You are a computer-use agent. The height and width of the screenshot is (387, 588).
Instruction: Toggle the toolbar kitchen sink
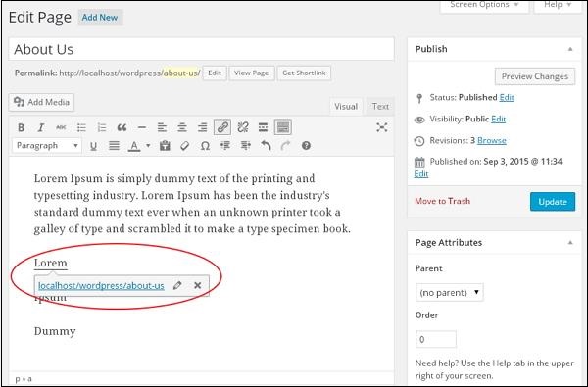[283, 127]
